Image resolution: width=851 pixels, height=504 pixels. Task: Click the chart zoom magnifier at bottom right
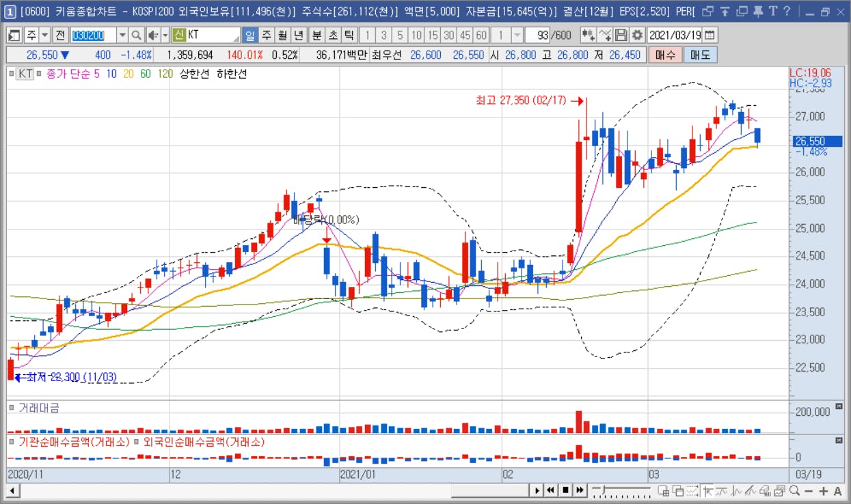point(794,491)
